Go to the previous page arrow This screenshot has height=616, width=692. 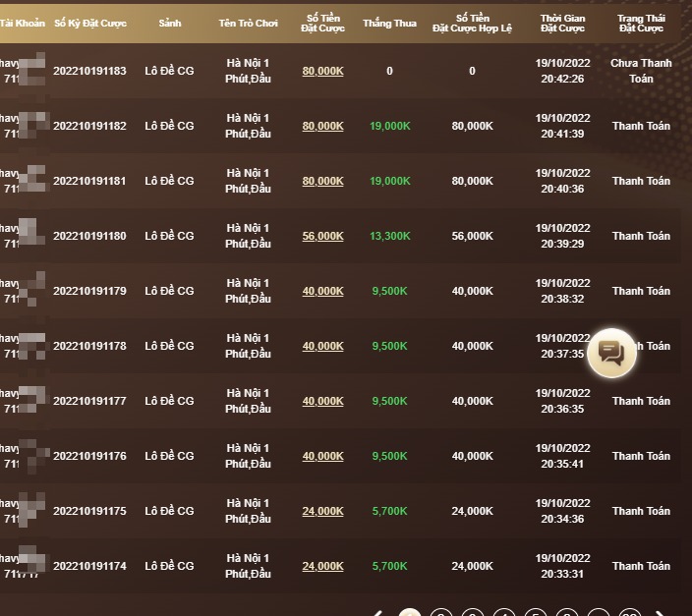pyautogui.click(x=377, y=614)
